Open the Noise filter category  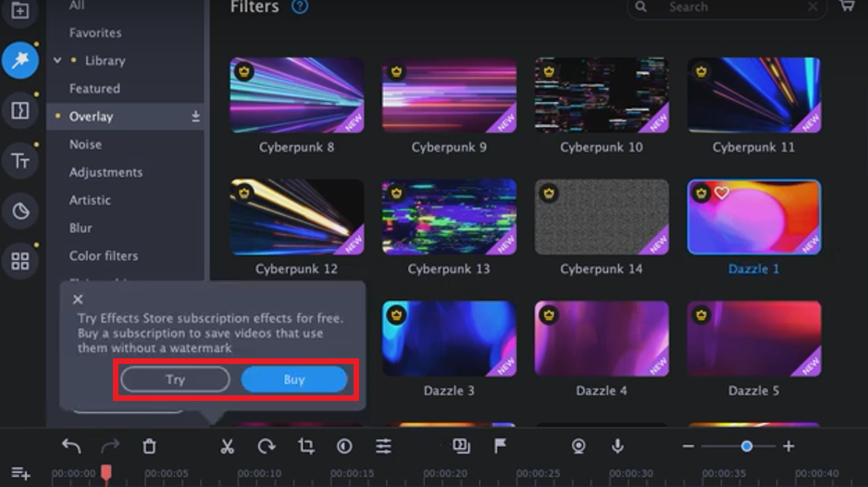85,144
